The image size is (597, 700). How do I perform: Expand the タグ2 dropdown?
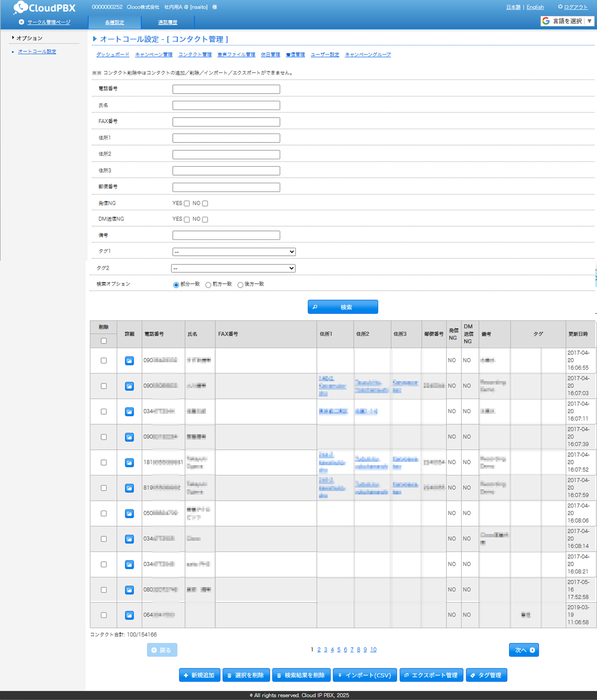pos(233,268)
